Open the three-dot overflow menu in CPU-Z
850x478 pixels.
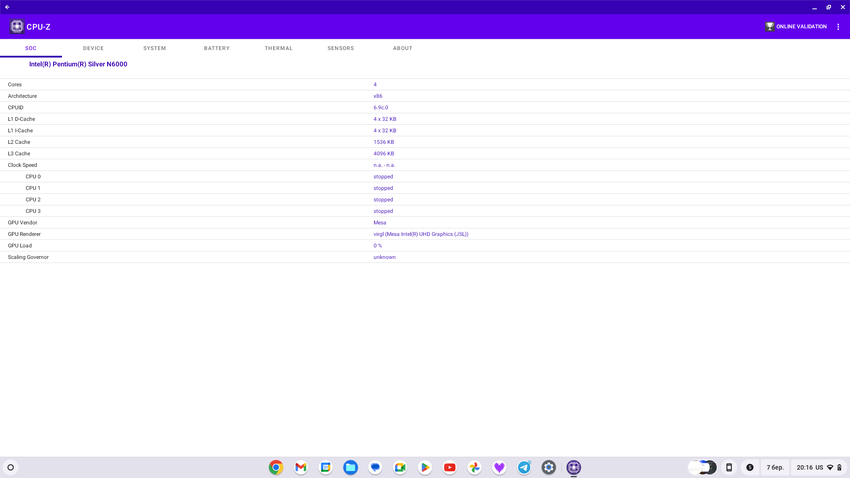click(838, 27)
